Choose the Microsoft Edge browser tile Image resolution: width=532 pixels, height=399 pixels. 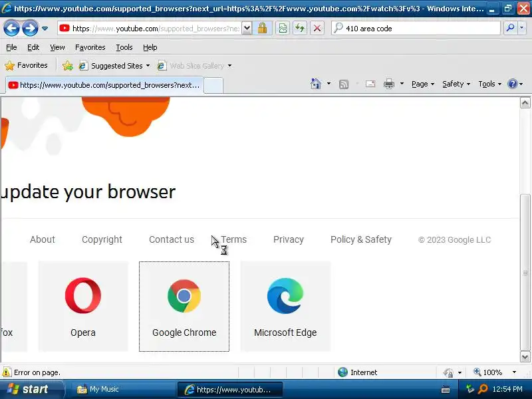tap(285, 307)
